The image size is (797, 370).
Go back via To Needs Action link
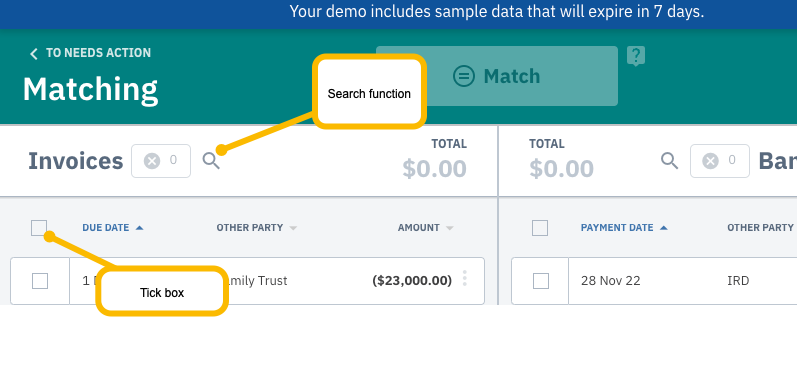99,53
